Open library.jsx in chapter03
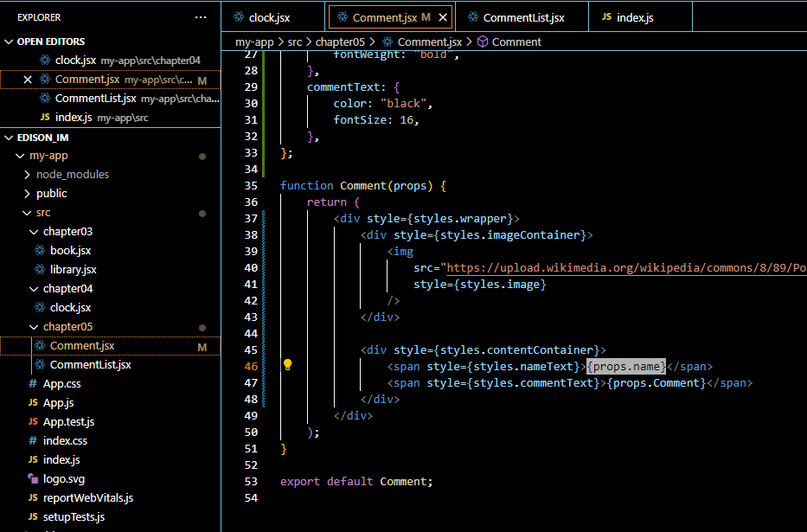 pyautogui.click(x=73, y=270)
